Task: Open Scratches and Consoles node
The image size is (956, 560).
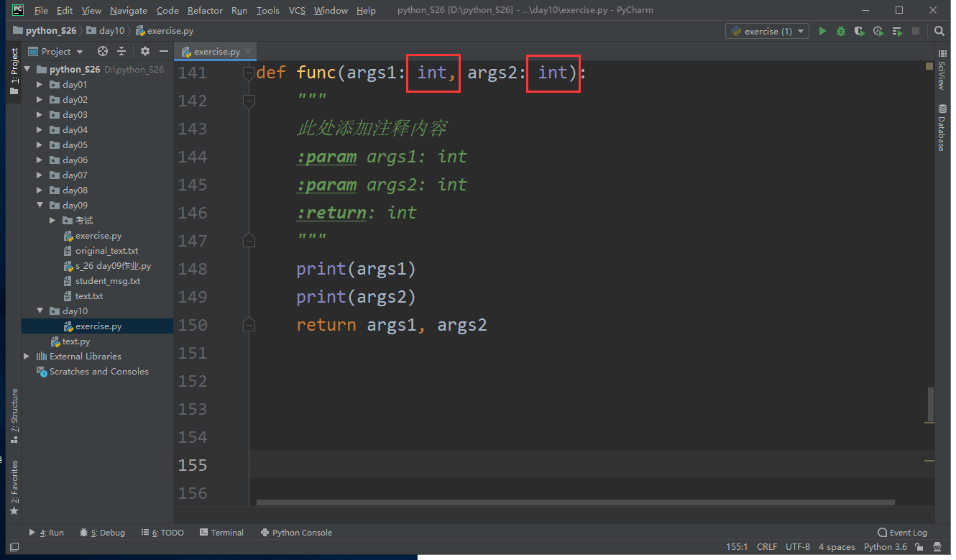Action: click(98, 372)
